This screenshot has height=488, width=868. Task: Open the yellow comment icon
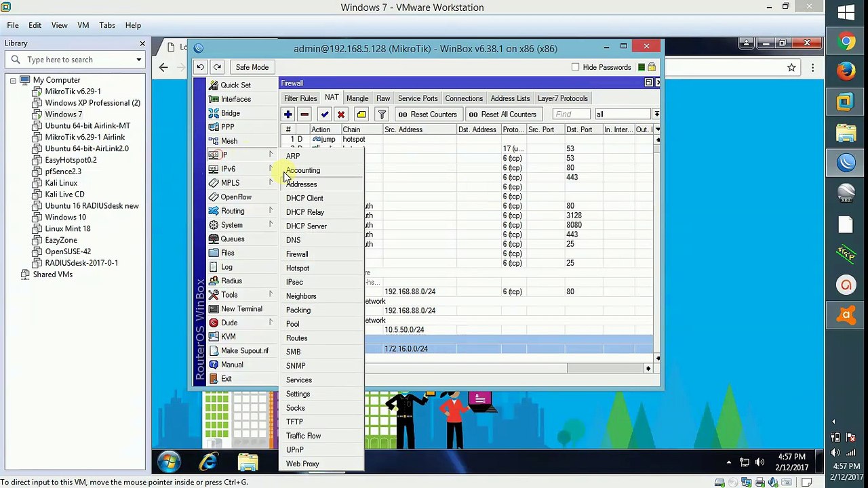361,115
